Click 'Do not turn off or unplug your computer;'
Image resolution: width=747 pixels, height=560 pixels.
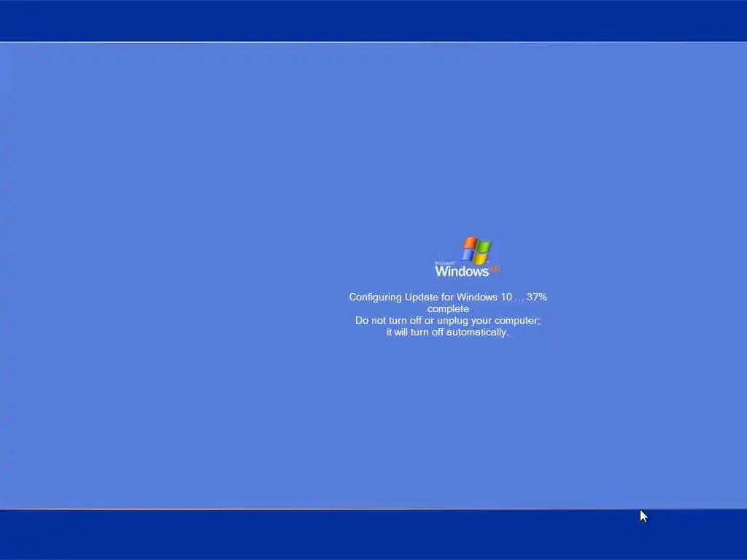coord(448,321)
